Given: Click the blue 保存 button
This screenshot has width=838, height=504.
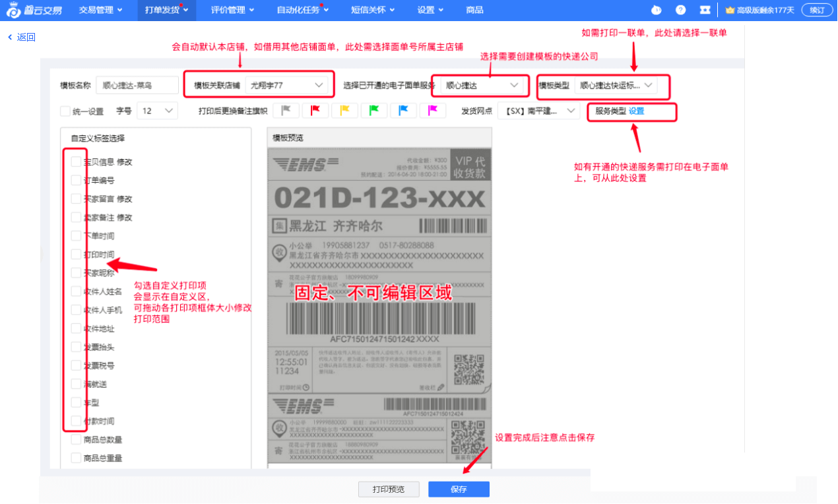Looking at the screenshot, I should (x=459, y=489).
